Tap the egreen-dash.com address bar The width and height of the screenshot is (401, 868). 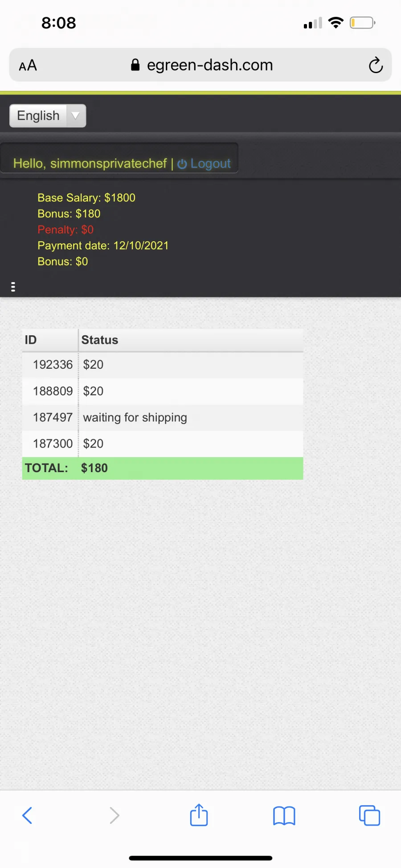tap(200, 65)
